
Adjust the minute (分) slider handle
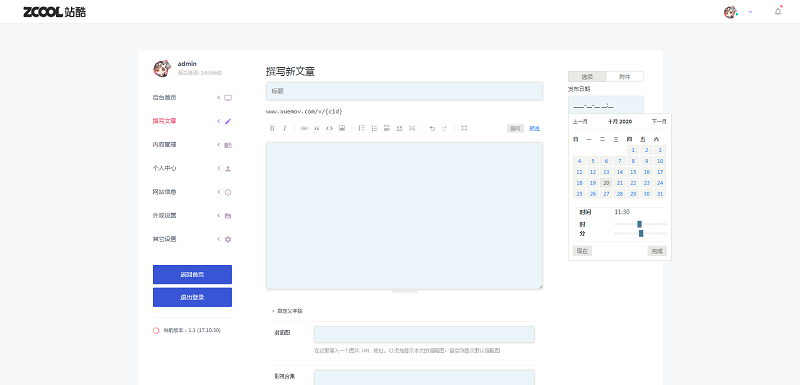pyautogui.click(x=641, y=234)
